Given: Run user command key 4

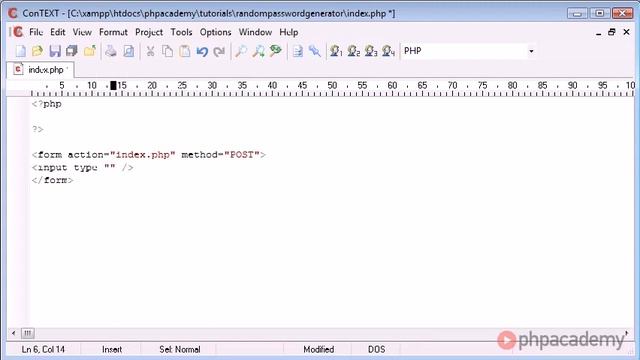Looking at the screenshot, I should point(388,51).
